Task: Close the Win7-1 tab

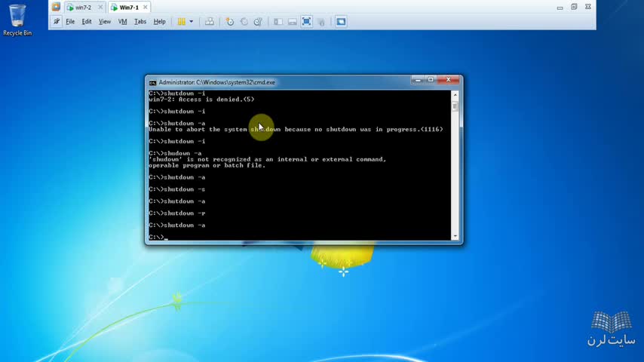Action: click(146, 8)
